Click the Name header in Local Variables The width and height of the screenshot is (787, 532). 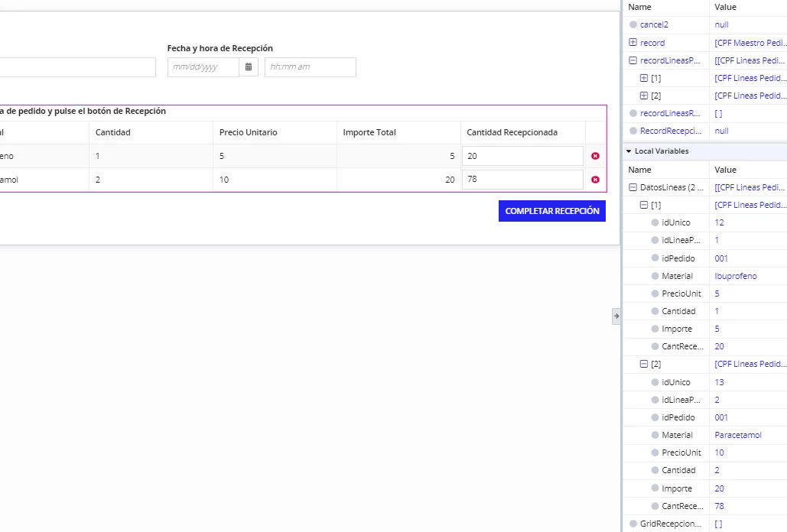639,170
